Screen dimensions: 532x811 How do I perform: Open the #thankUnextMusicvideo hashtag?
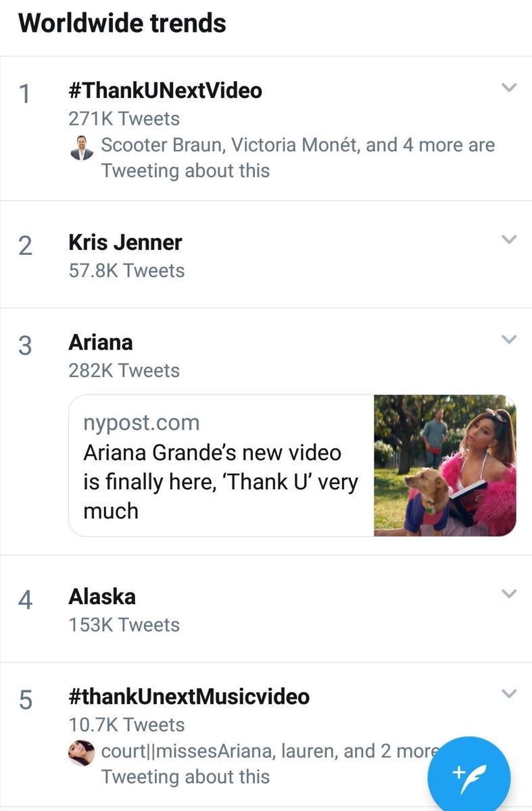pyautogui.click(x=189, y=696)
